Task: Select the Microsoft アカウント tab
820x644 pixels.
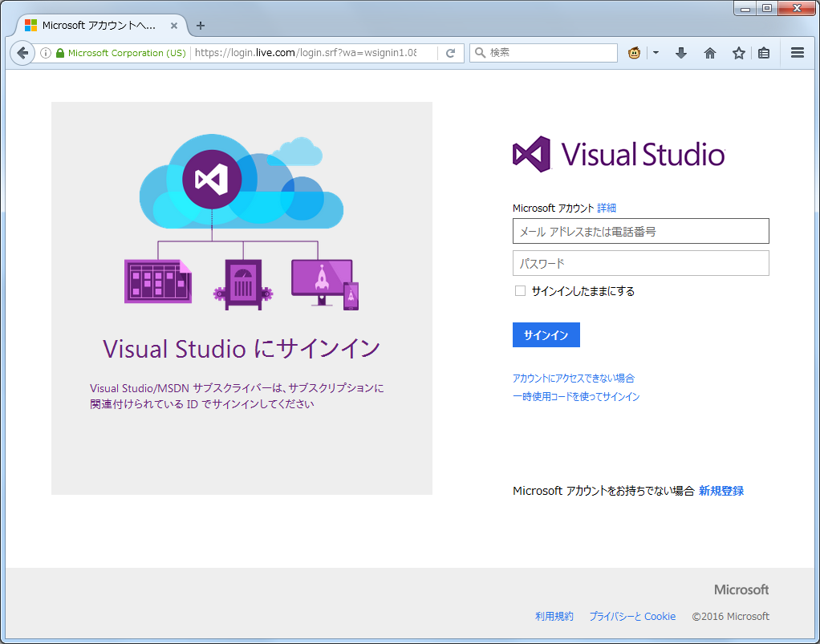Action: click(x=96, y=25)
